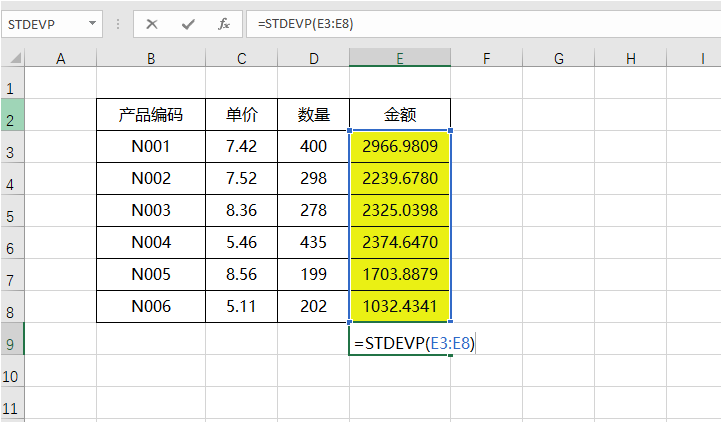Select column E header

tap(399, 59)
